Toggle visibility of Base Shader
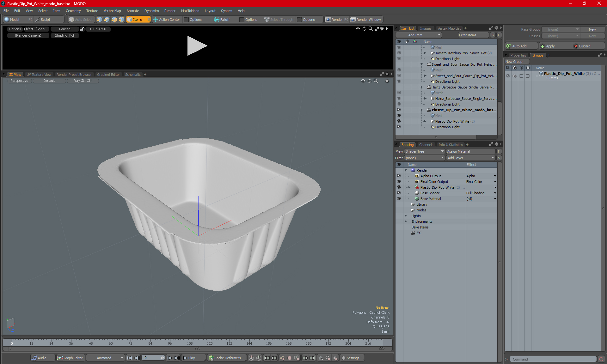 pos(399,193)
